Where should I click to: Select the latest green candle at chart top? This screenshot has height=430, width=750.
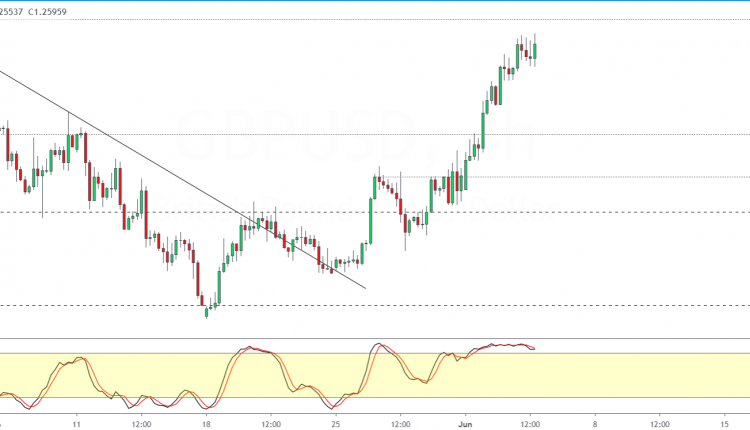pos(535,51)
